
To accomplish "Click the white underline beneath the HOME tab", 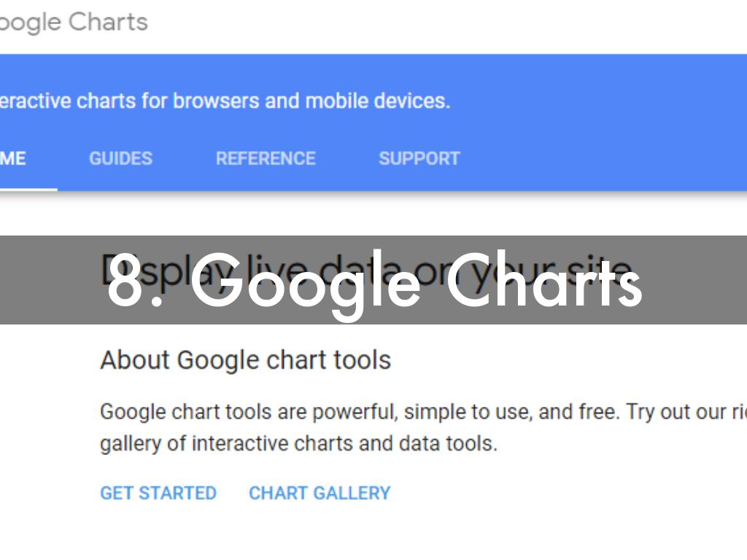I will 28,190.
